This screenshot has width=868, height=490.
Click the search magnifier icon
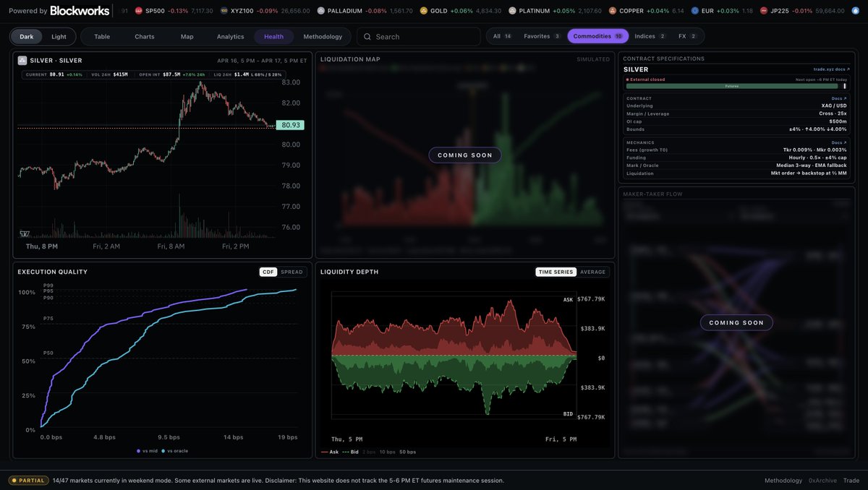click(367, 36)
